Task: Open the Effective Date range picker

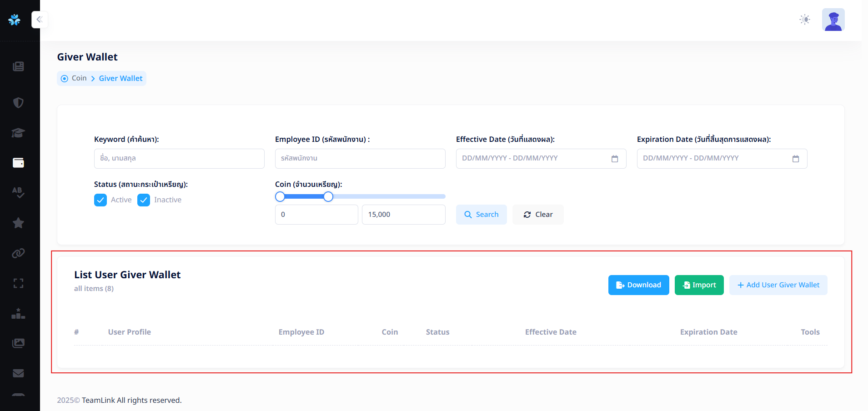Action: [x=541, y=159]
